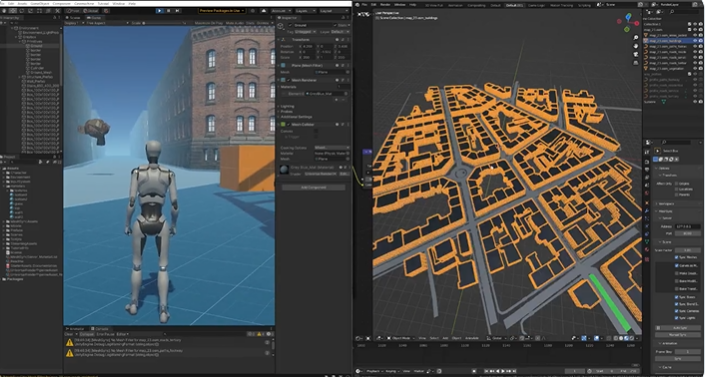This screenshot has width=705, height=377.
Task: Toggle Blender perspective/orthographic grid icon
Action: click(636, 63)
